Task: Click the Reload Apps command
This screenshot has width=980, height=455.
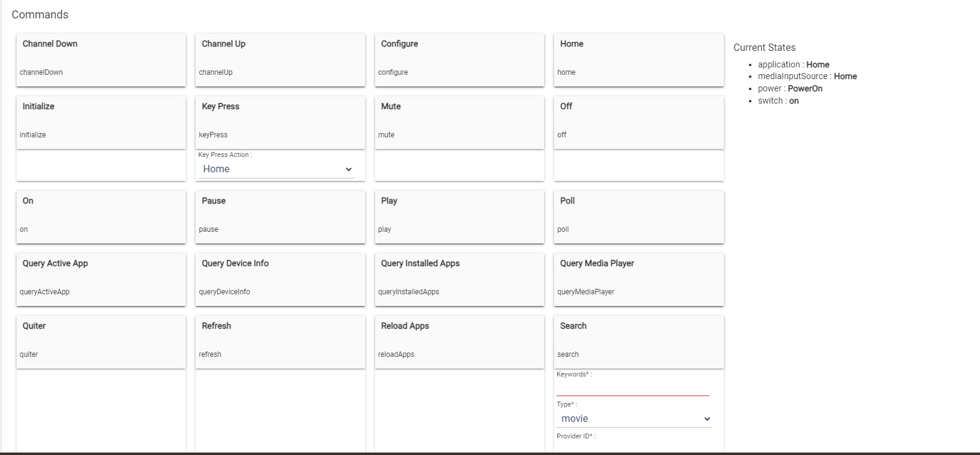Action: (x=459, y=342)
